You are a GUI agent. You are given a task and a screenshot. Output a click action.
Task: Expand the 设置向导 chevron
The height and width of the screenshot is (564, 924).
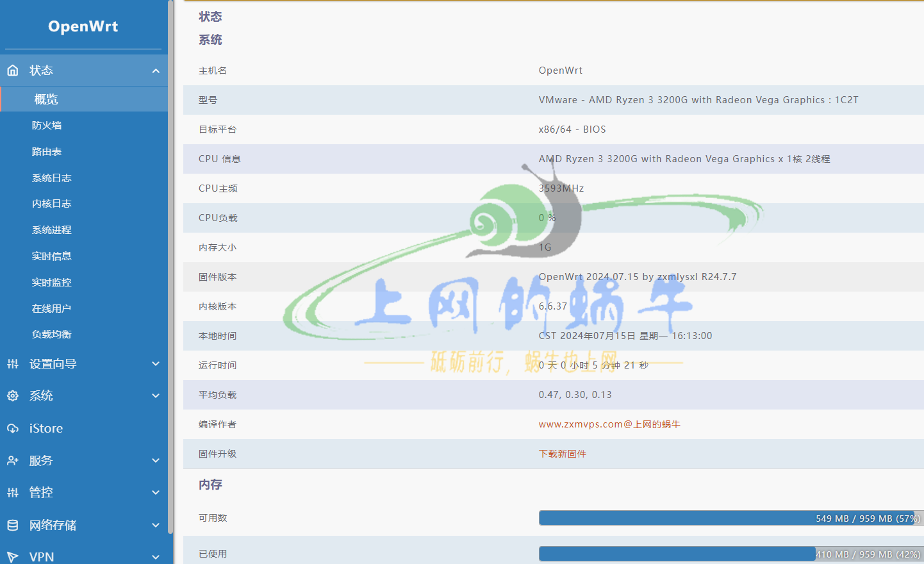point(156,364)
